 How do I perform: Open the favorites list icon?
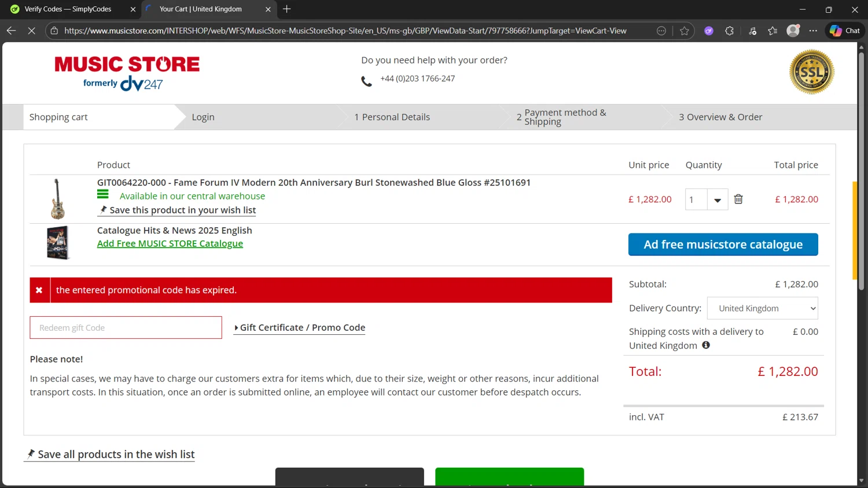pos(773,31)
